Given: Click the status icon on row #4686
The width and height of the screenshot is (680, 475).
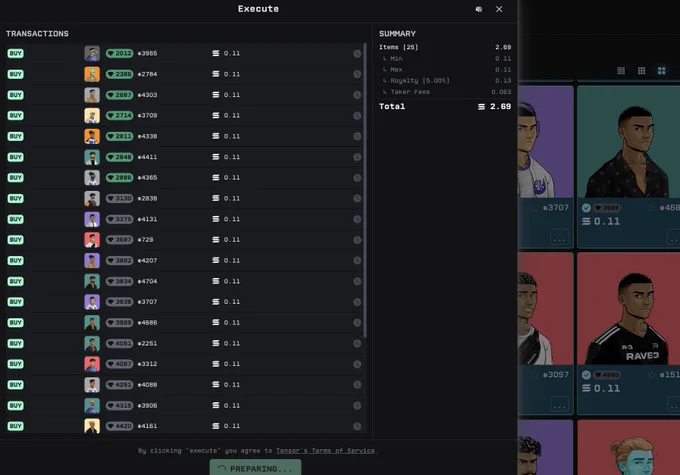Looking at the screenshot, I should pos(357,322).
